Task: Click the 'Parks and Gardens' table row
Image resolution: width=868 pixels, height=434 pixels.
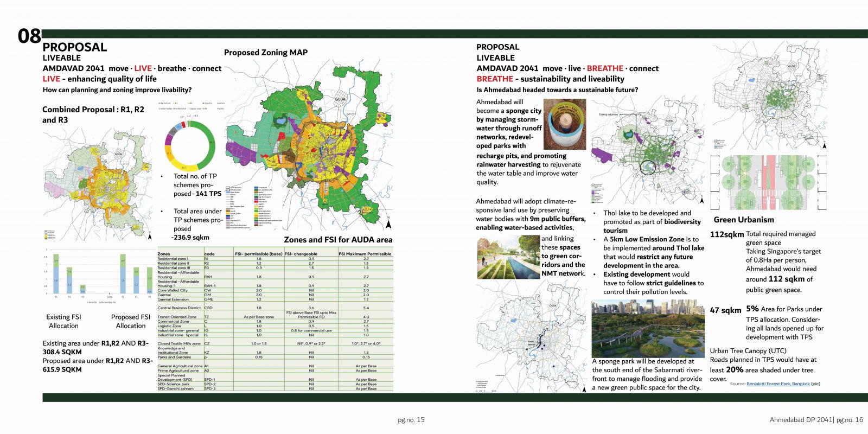Action: [x=275, y=357]
